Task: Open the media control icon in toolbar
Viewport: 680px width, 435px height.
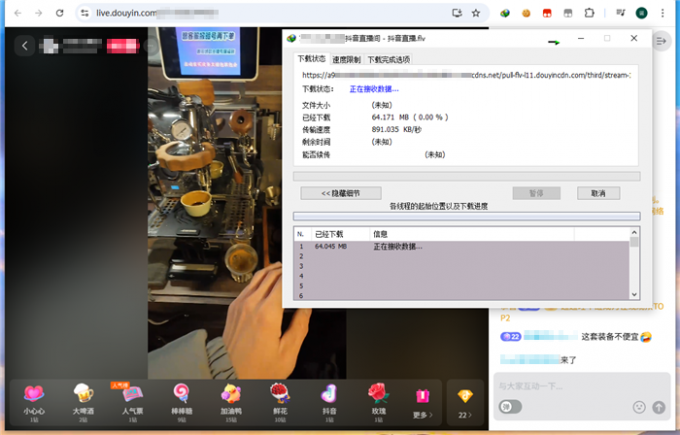Action: coord(621,13)
